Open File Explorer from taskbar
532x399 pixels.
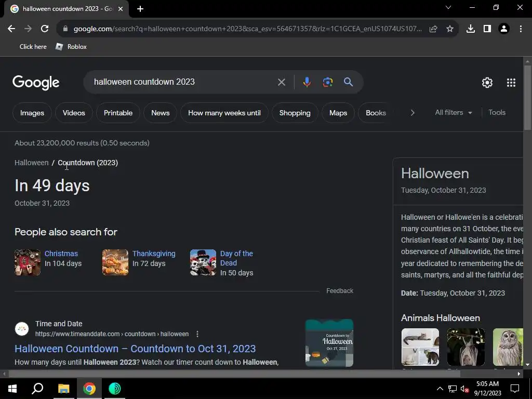pos(63,389)
